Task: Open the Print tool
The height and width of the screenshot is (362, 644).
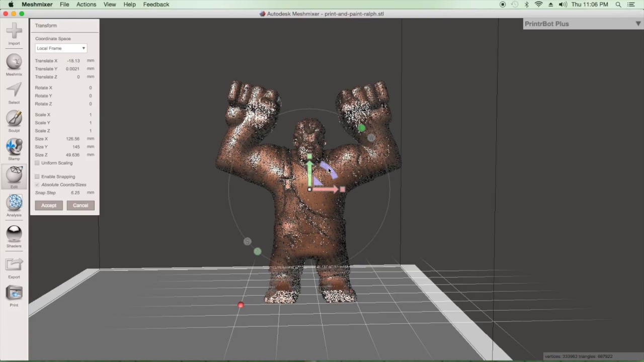Action: (x=14, y=296)
